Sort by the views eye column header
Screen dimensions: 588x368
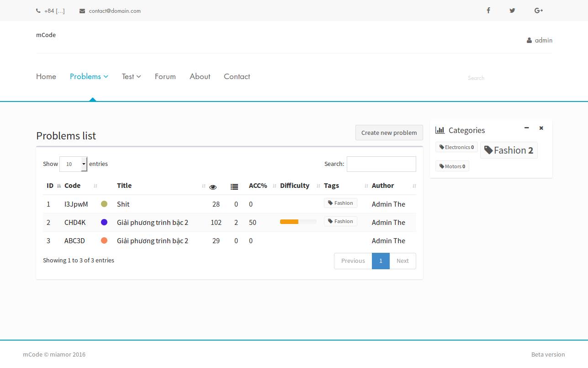pos(213,187)
